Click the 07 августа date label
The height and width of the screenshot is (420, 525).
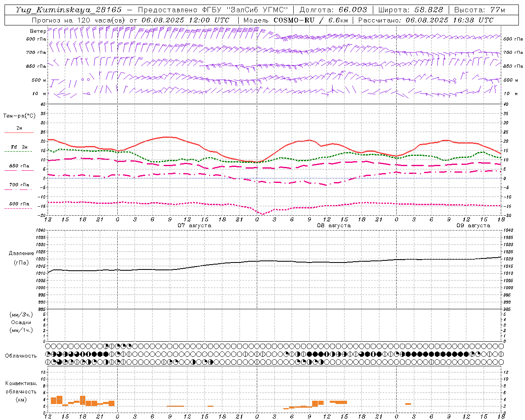click(194, 226)
